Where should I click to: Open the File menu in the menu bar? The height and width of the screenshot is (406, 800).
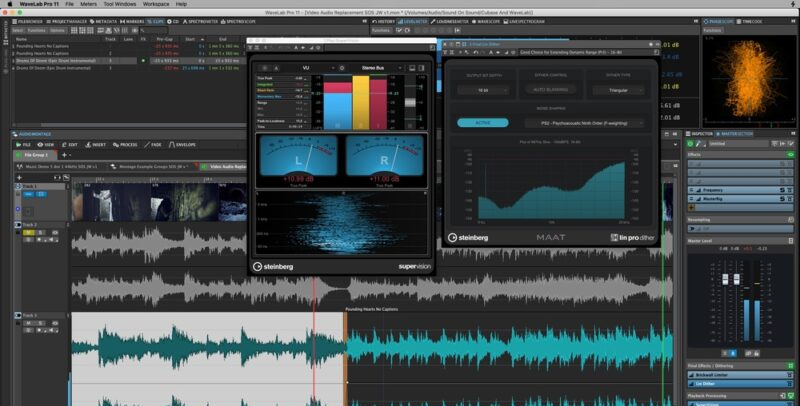tap(69, 4)
